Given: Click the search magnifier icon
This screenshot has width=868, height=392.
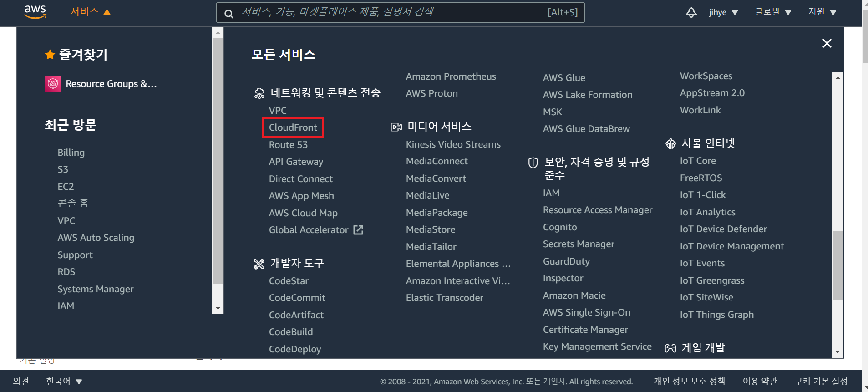Looking at the screenshot, I should tap(229, 14).
